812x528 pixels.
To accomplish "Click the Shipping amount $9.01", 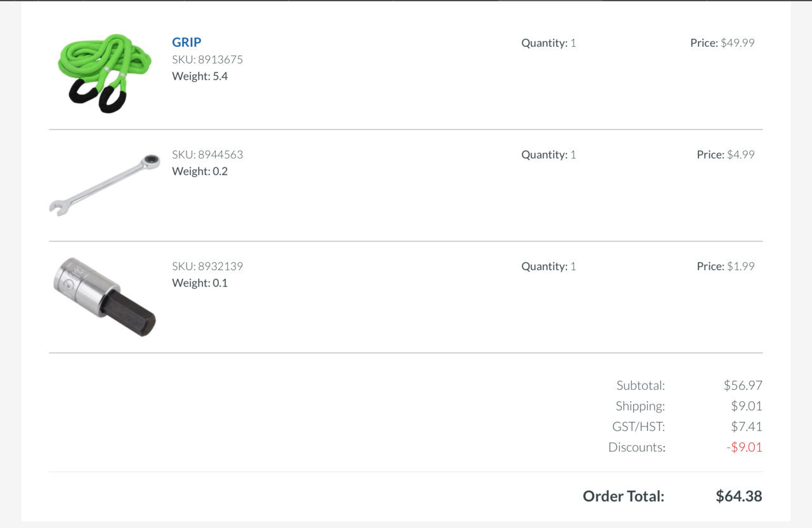I will pos(747,406).
